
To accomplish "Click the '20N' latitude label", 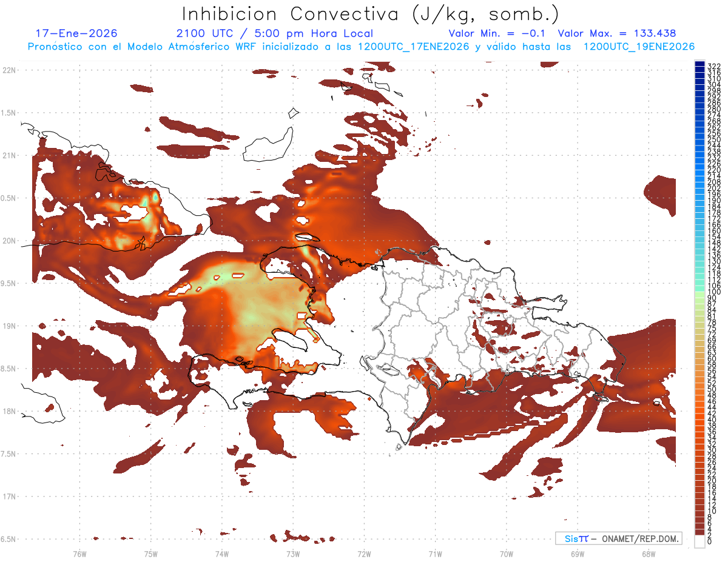I will (x=10, y=241).
